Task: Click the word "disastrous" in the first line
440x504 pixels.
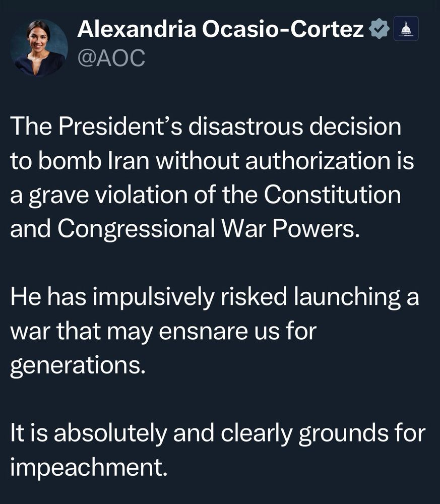Action: pos(246,127)
